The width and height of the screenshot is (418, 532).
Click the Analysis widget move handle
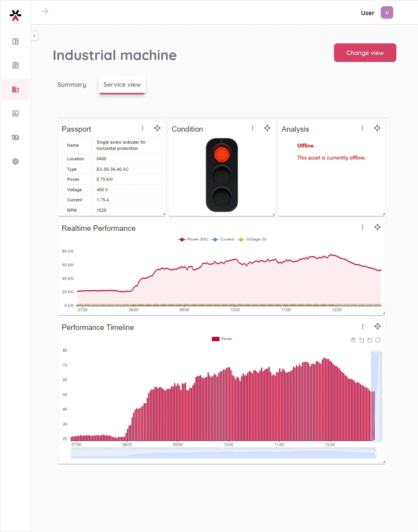(377, 128)
